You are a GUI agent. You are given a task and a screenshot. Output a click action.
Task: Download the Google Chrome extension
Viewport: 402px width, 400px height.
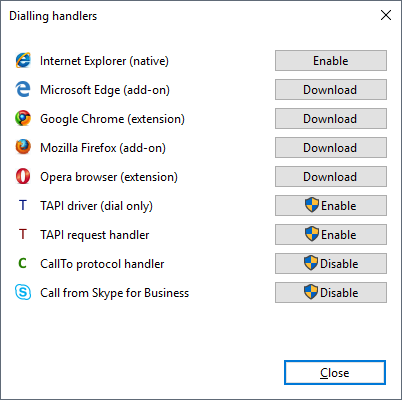(331, 119)
